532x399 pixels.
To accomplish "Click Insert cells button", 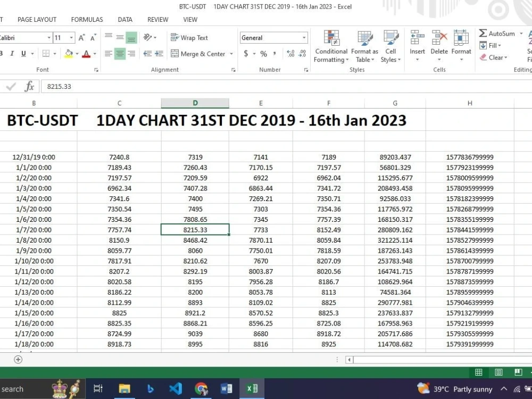I will coord(417,46).
